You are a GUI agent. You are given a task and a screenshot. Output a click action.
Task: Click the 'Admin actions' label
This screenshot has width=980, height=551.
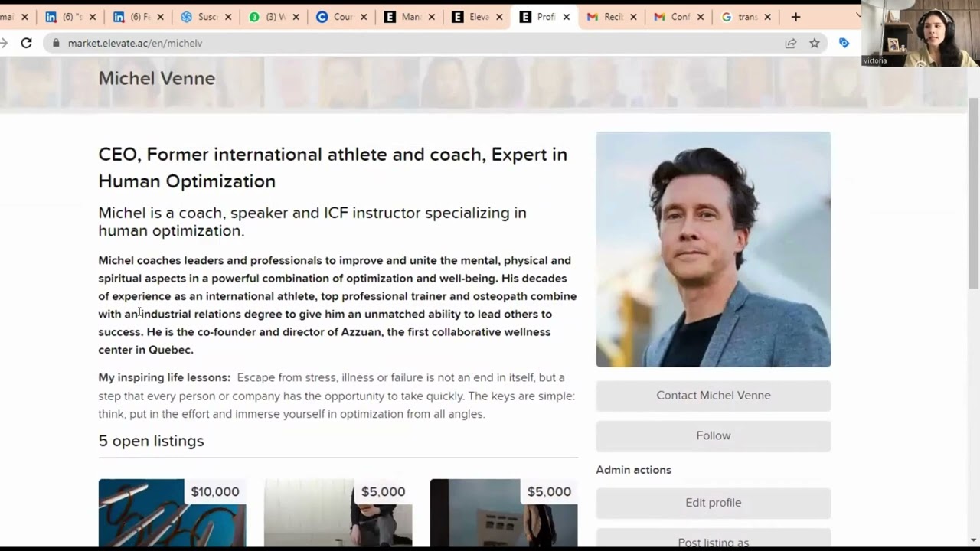point(634,470)
